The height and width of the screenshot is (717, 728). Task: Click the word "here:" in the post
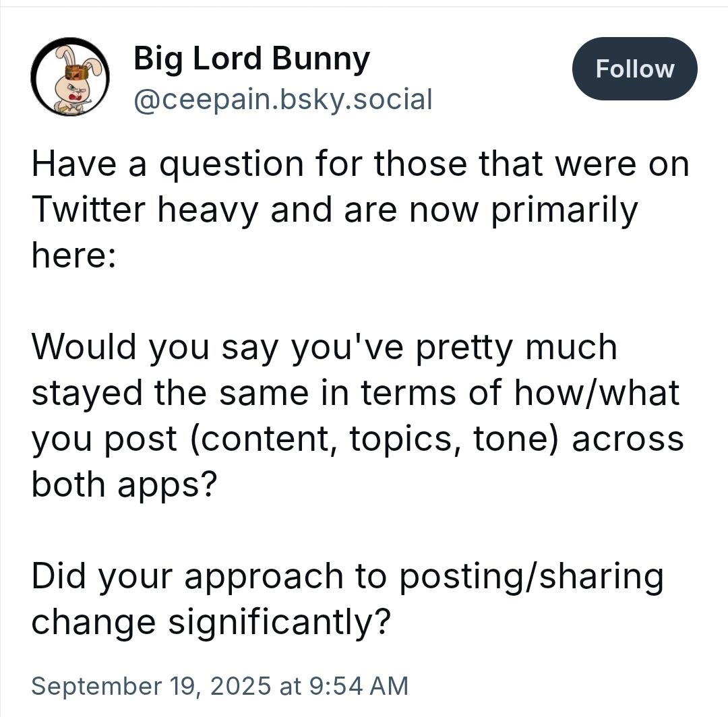(x=73, y=255)
